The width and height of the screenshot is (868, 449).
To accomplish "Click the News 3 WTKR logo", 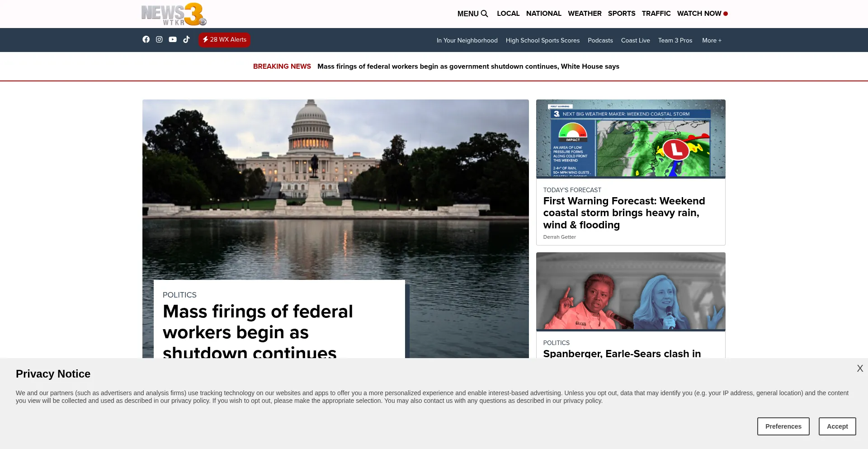I will click(x=174, y=14).
